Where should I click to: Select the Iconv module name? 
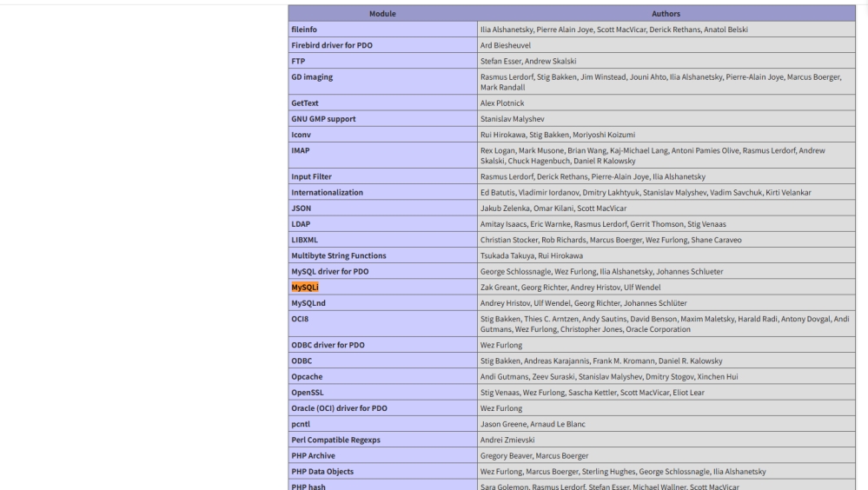coord(301,135)
